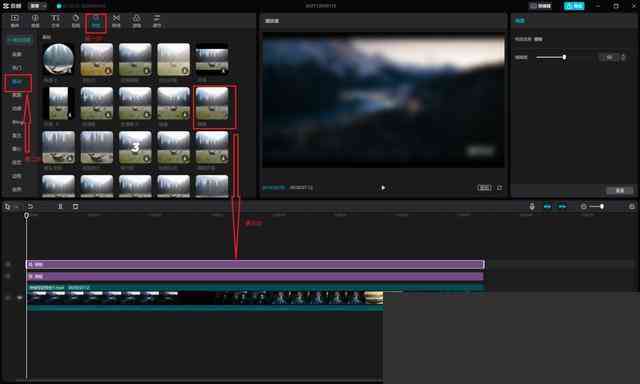Image resolution: width=640 pixels, height=384 pixels.
Task: Select the red-boxed category in left sidebar
Action: pyautogui.click(x=17, y=82)
